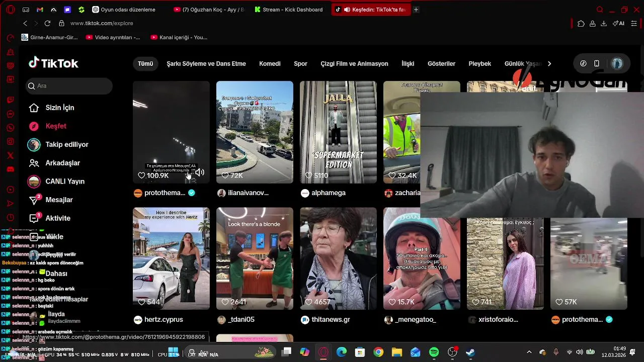
Task: Switch to the Oğuzhan Koç YouTube tab
Action: tap(209, 10)
